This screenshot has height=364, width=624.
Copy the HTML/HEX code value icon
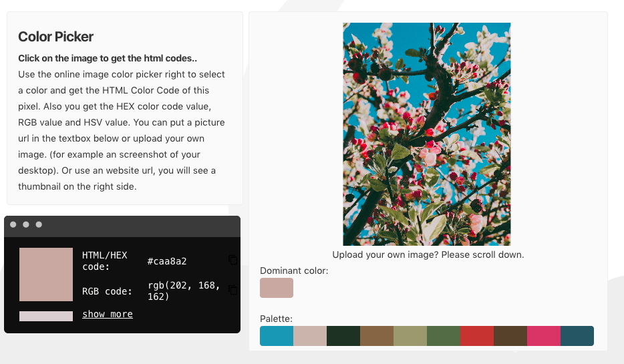point(233,260)
